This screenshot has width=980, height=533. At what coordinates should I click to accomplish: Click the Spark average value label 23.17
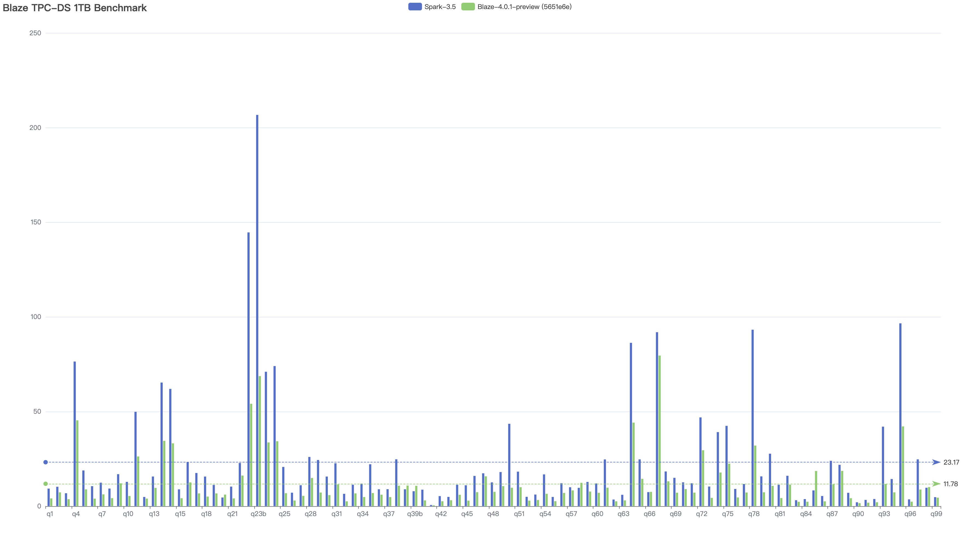click(951, 463)
